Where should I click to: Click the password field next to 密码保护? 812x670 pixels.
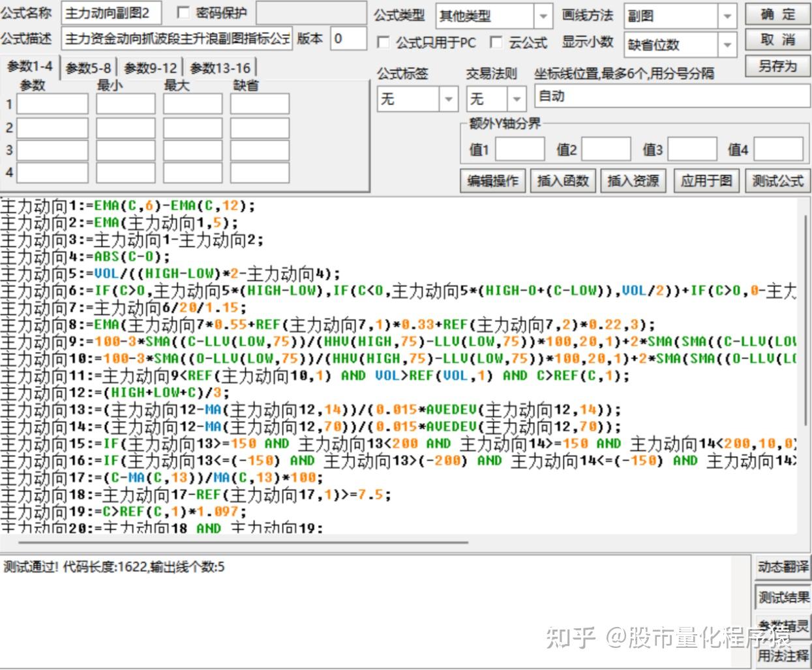click(311, 13)
